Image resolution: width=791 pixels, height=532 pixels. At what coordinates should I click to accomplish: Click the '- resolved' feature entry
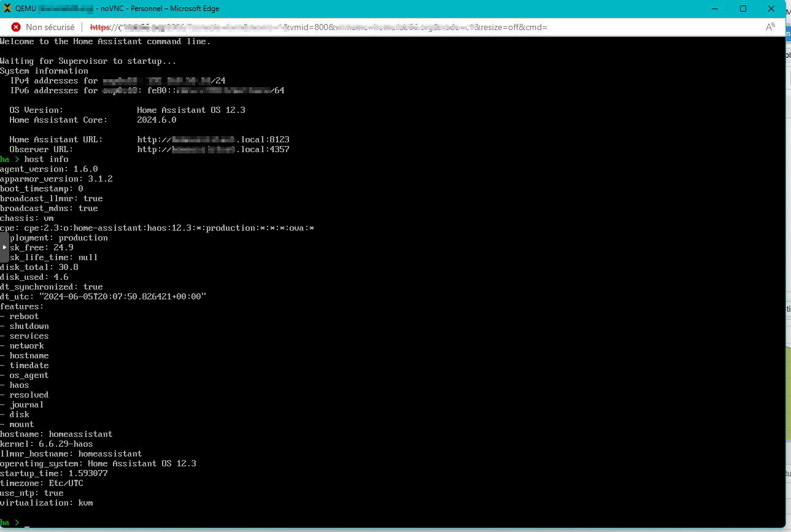(25, 395)
